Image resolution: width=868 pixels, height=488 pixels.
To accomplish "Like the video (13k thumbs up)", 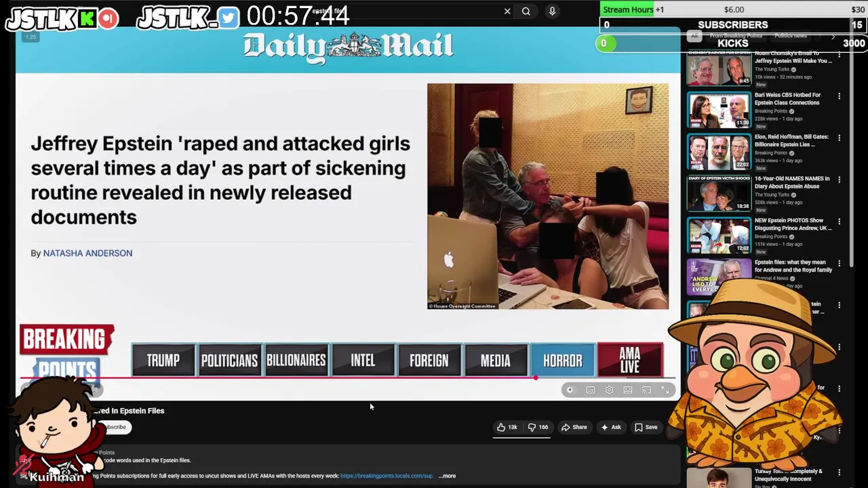I will pos(507,427).
